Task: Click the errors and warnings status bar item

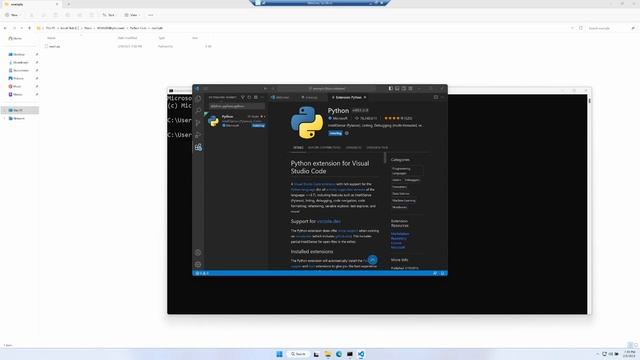Action: [x=203, y=273]
